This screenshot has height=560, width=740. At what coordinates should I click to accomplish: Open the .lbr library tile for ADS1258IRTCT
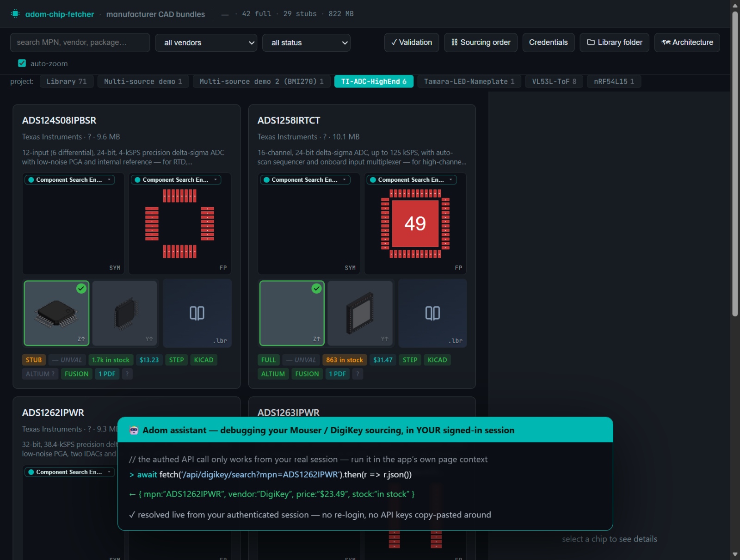click(432, 313)
